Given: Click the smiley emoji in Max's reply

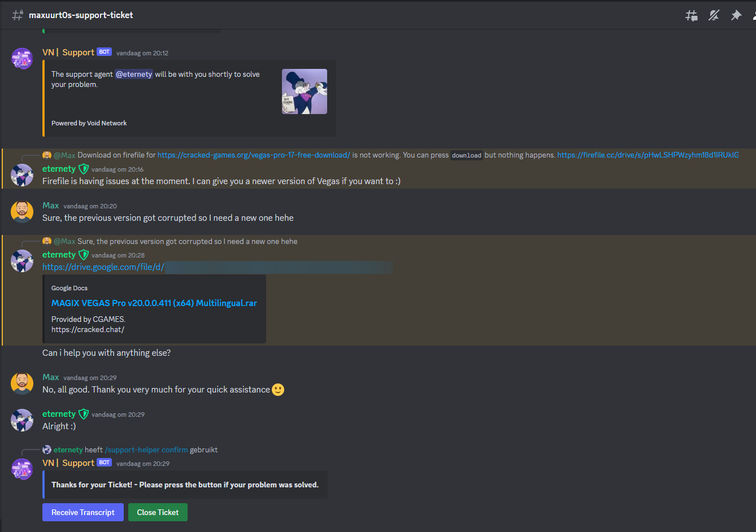Looking at the screenshot, I should pyautogui.click(x=278, y=390).
